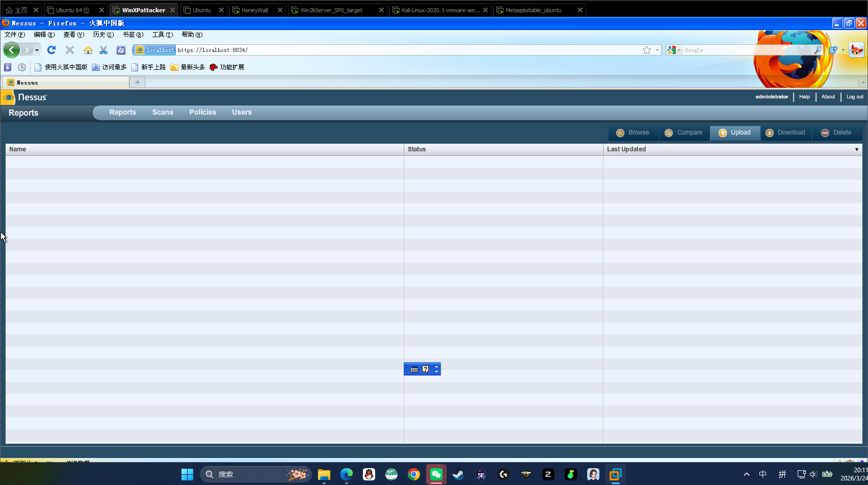The image size is (868, 485).
Task: Open File Explorer from the taskbar
Action: 324,474
